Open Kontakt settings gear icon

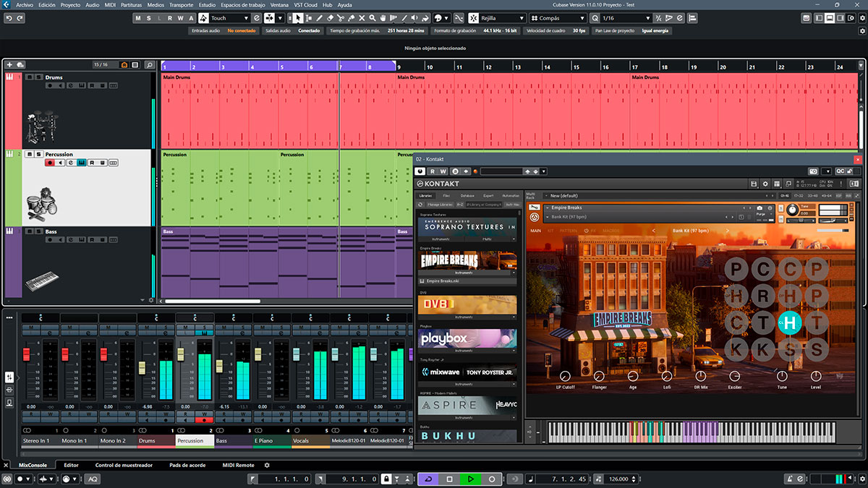pyautogui.click(x=765, y=184)
